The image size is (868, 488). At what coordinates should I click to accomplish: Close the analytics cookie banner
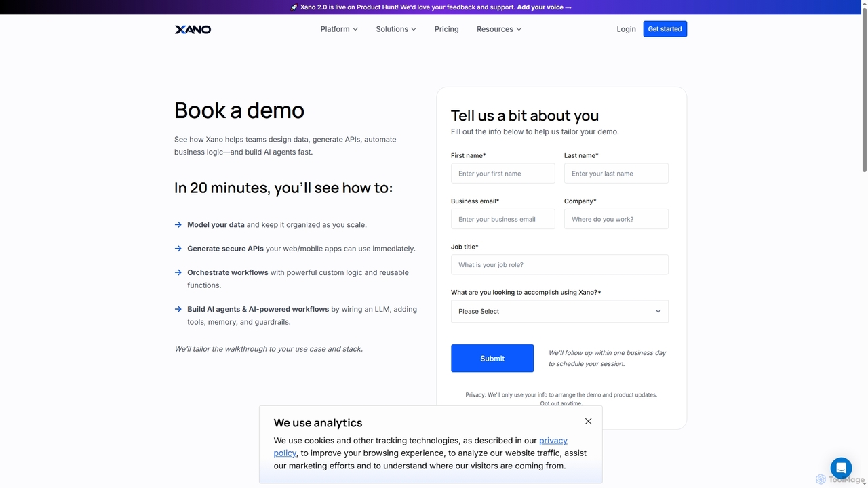(588, 421)
